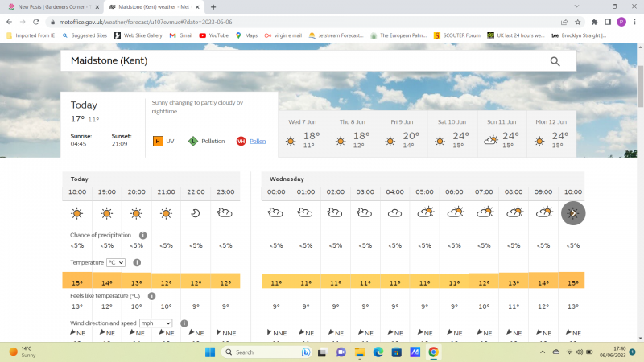Select the Thu 8 Jun forecast tab

pos(353,134)
